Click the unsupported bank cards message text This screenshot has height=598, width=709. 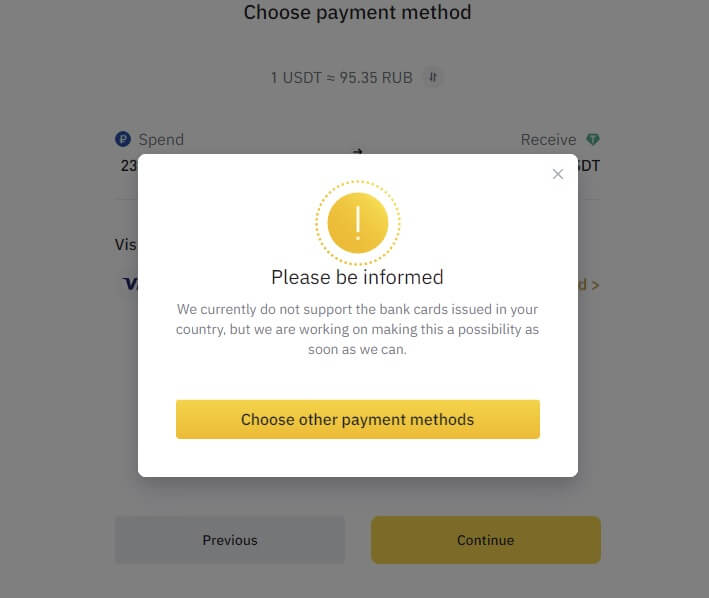click(357, 329)
